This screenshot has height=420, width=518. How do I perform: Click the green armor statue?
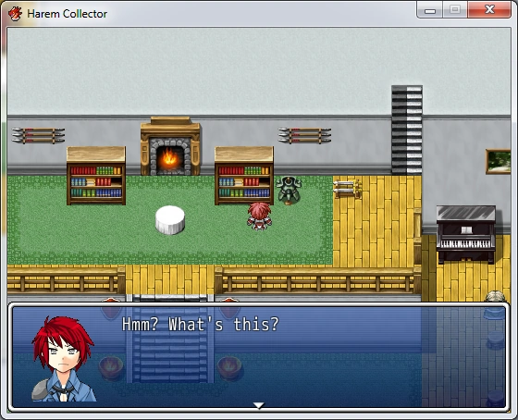[x=289, y=191]
